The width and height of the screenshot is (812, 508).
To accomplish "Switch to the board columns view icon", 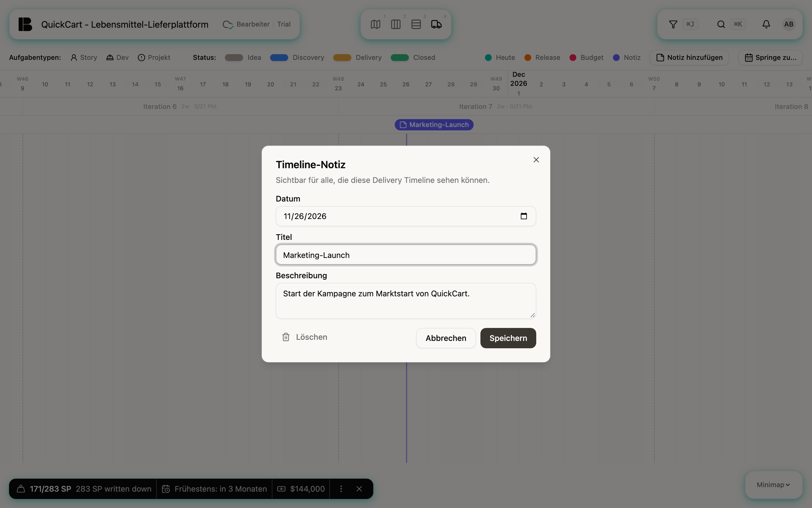I will click(396, 24).
